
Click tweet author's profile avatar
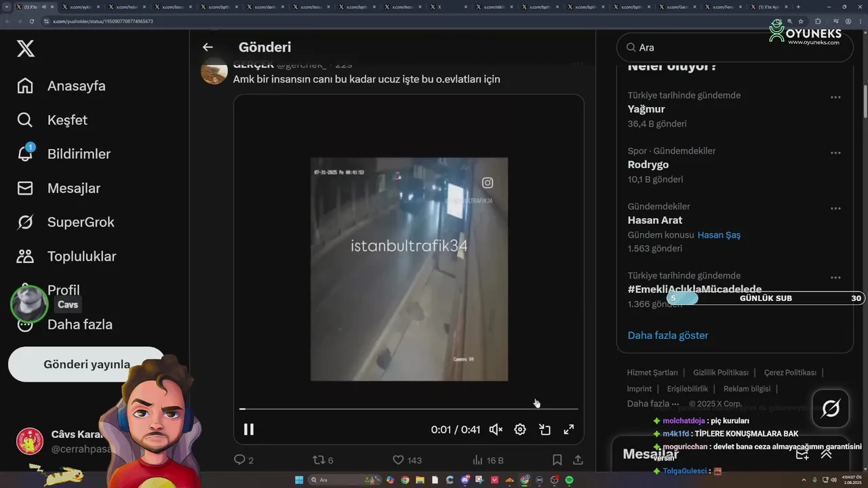(214, 70)
